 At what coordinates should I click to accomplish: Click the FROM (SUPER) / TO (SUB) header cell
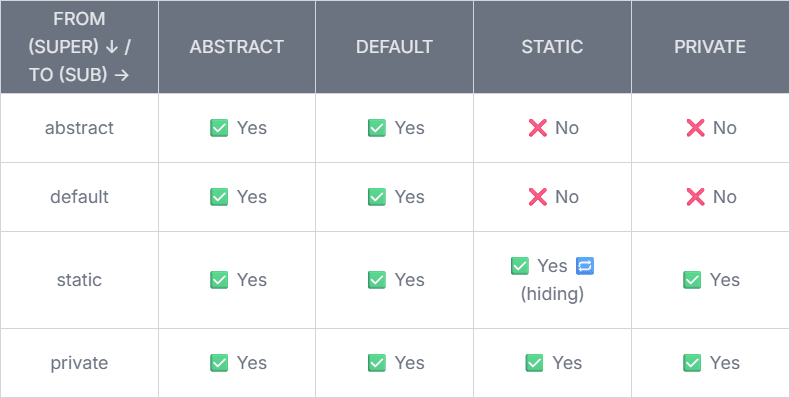pos(79,47)
